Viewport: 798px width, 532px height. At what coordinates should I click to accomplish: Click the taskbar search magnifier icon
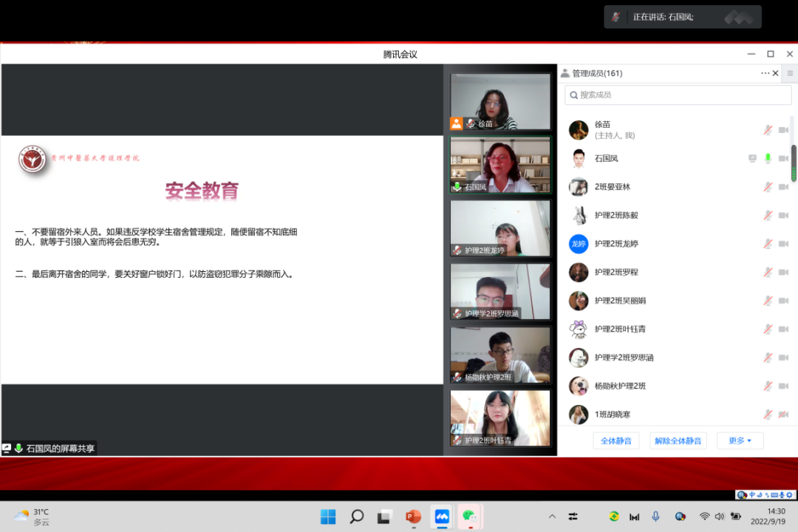tap(356, 516)
